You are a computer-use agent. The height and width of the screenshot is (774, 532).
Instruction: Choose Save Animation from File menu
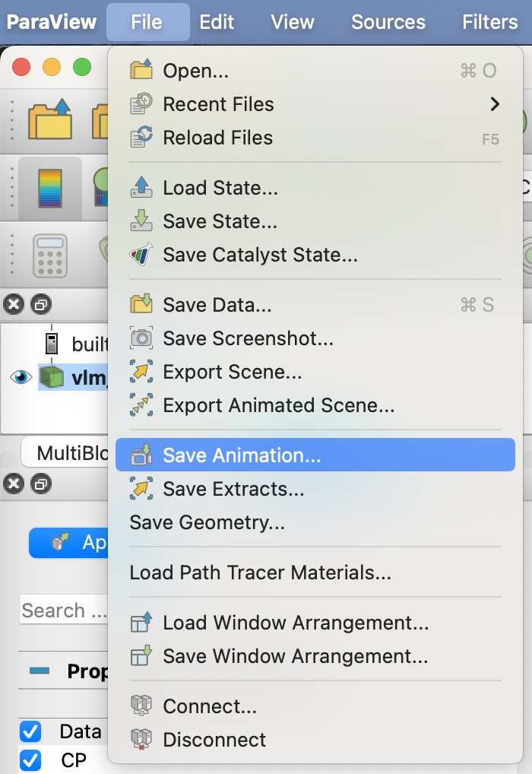315,455
